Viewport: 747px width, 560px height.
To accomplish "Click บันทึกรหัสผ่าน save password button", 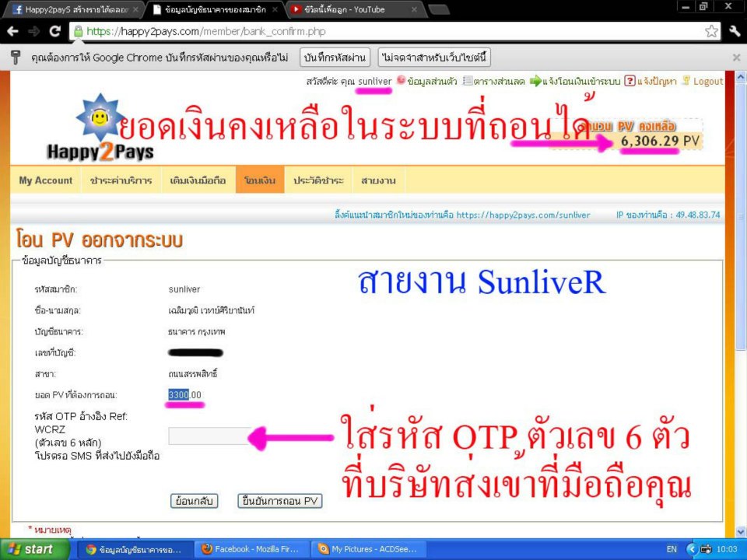I will coord(335,58).
